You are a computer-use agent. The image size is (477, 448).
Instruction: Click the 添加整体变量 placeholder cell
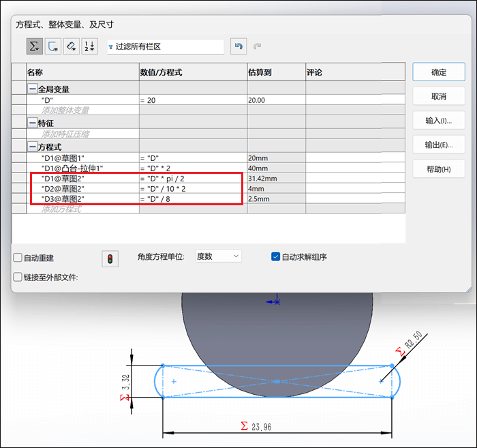(82, 110)
